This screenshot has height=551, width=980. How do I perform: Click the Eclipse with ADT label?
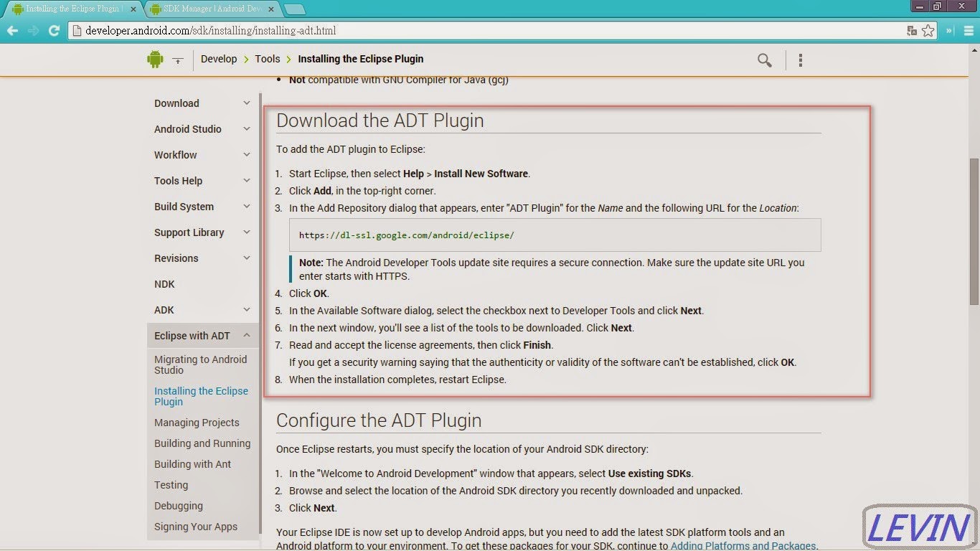[192, 336]
